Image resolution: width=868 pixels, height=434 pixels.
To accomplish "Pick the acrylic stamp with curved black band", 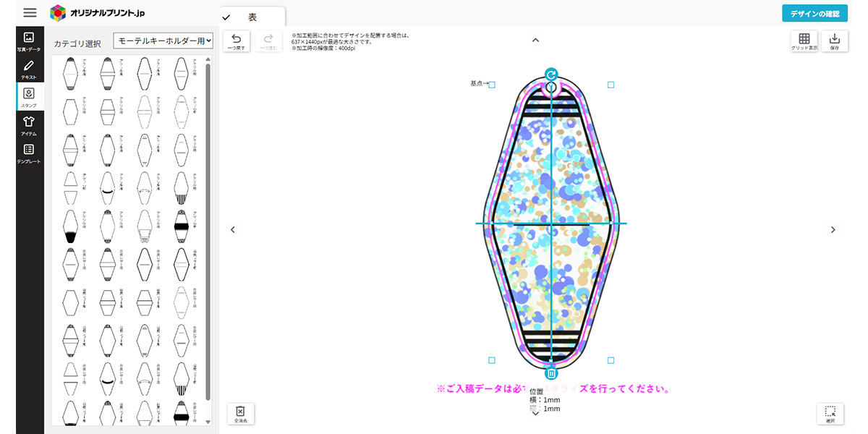I will click(x=107, y=188).
